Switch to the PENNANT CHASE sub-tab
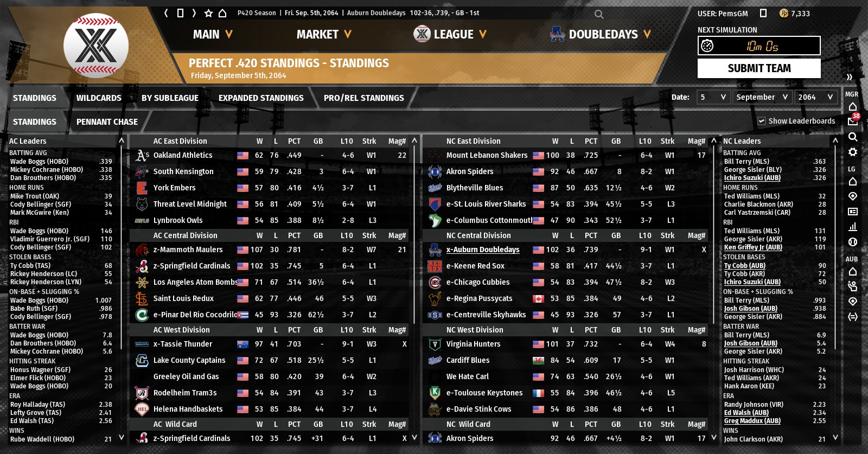The height and width of the screenshot is (454, 868). point(107,122)
